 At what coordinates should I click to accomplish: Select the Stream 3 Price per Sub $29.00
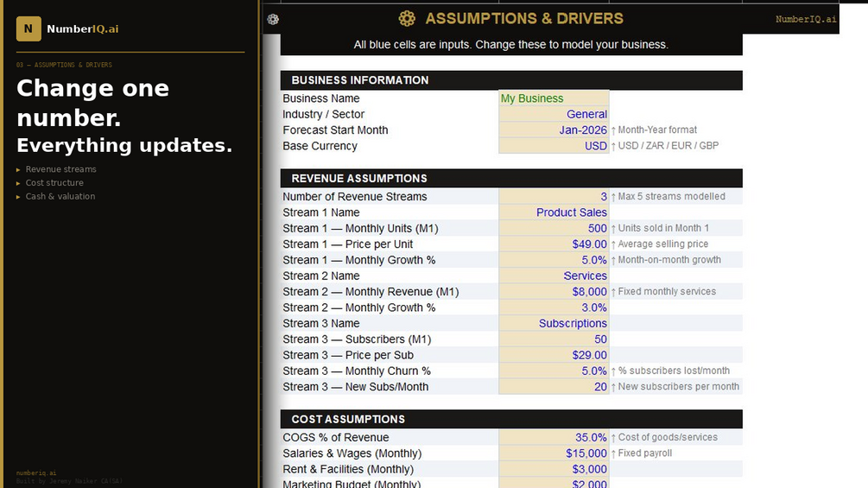[554, 355]
